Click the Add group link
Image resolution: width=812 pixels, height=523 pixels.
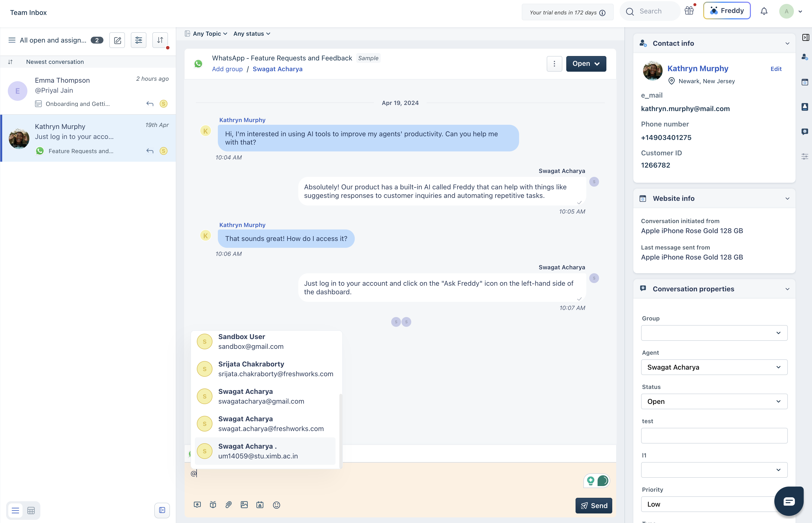click(x=227, y=69)
